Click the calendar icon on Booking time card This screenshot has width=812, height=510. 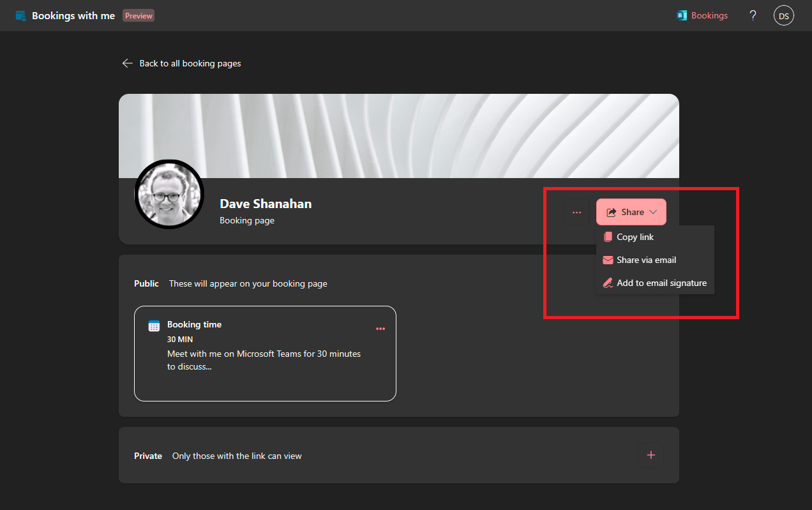(x=154, y=326)
